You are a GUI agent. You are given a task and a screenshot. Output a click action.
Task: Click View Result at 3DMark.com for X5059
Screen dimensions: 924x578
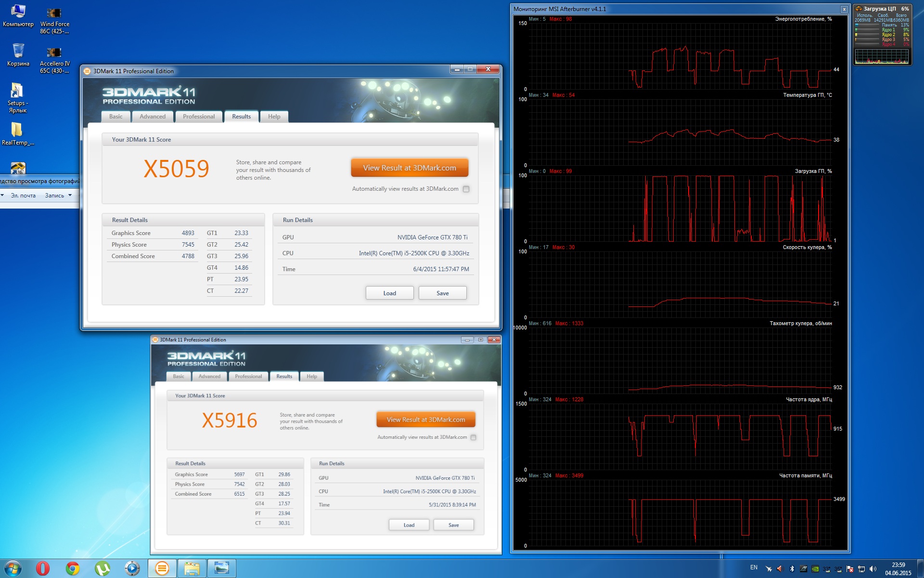coord(409,168)
